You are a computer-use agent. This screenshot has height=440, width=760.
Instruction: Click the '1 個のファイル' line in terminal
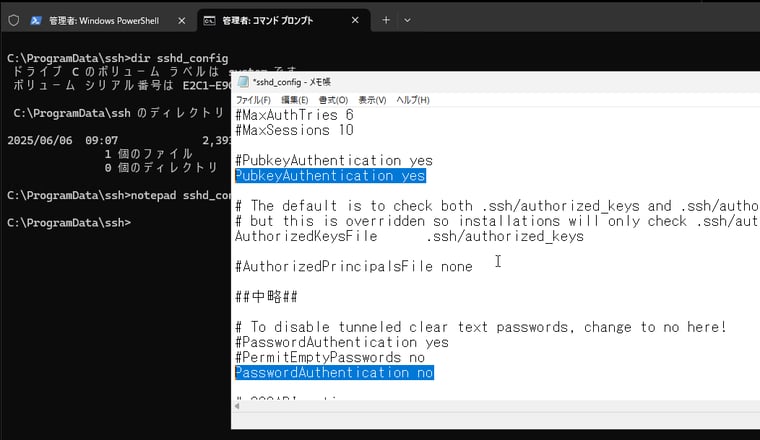pos(148,154)
